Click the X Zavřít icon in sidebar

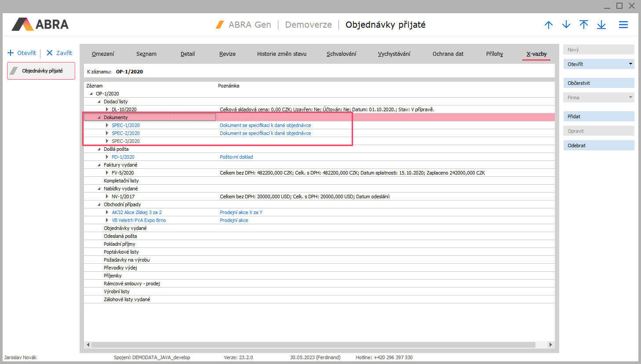click(50, 53)
